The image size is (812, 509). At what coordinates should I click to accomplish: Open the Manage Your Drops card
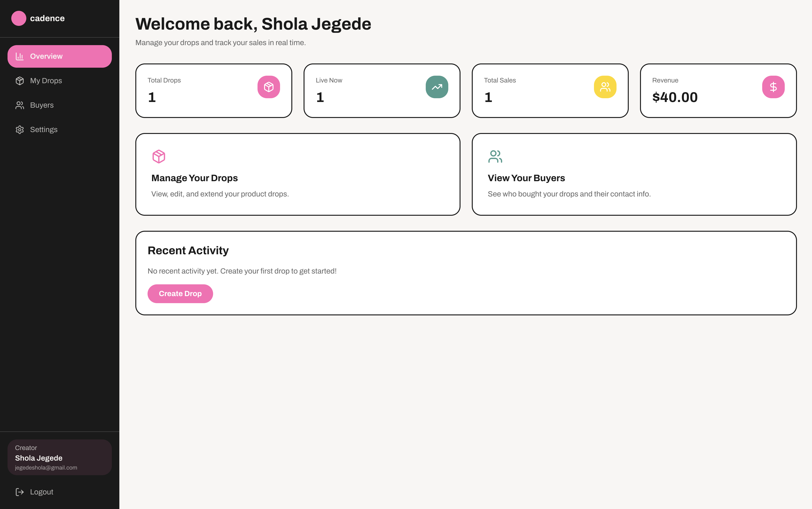pos(298,174)
